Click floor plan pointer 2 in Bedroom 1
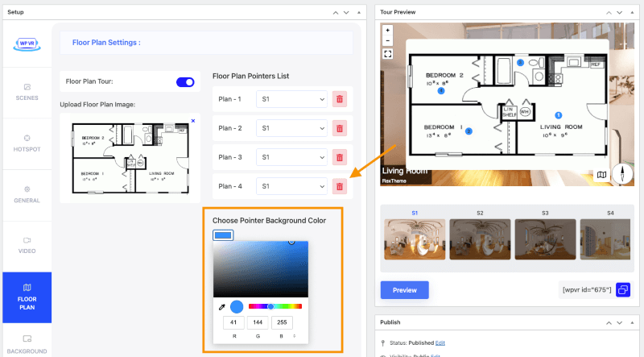Viewport: 644px width, 357px height. [469, 131]
